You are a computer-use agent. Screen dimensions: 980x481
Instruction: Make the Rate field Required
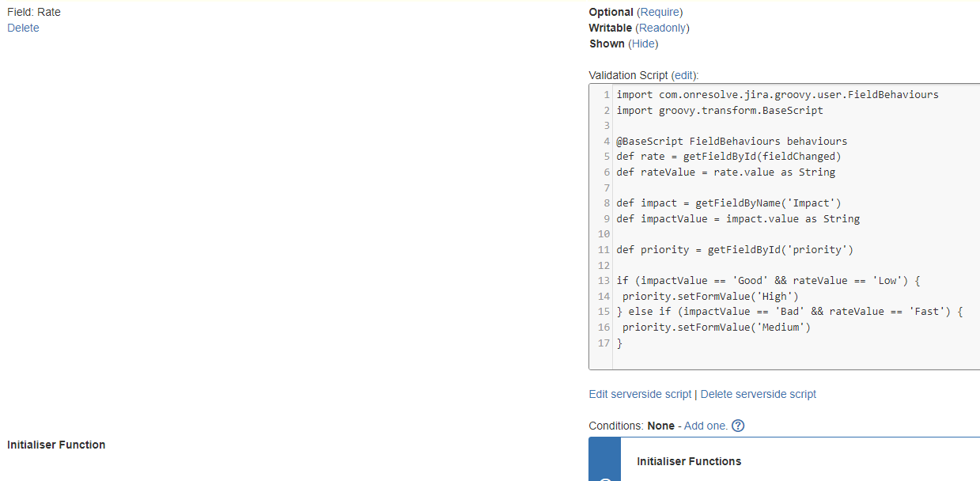[x=660, y=12]
